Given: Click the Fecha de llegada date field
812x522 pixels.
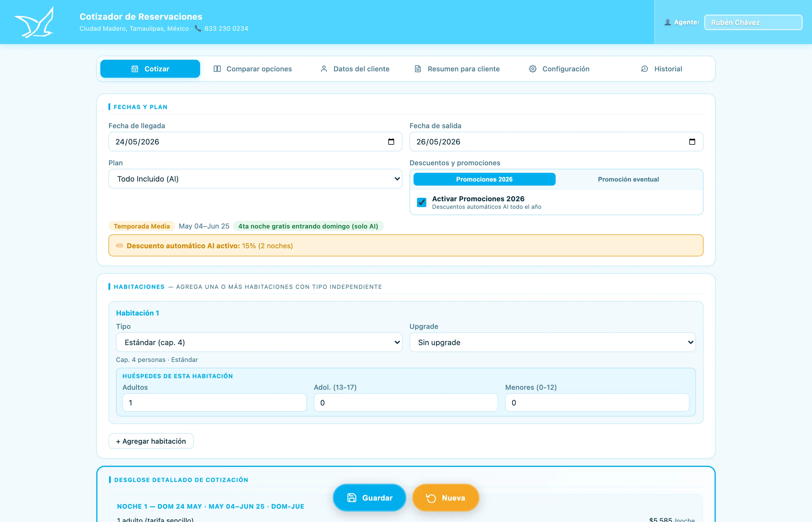Looking at the screenshot, I should point(255,142).
